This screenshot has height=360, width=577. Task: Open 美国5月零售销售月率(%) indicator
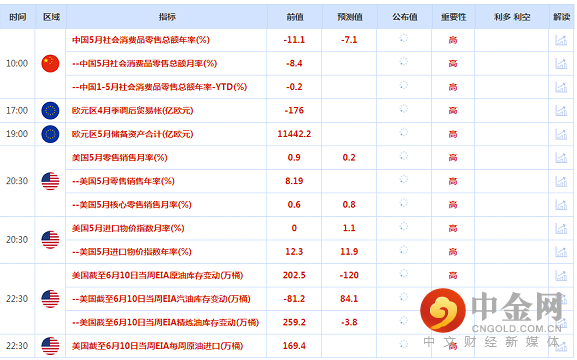(120, 158)
